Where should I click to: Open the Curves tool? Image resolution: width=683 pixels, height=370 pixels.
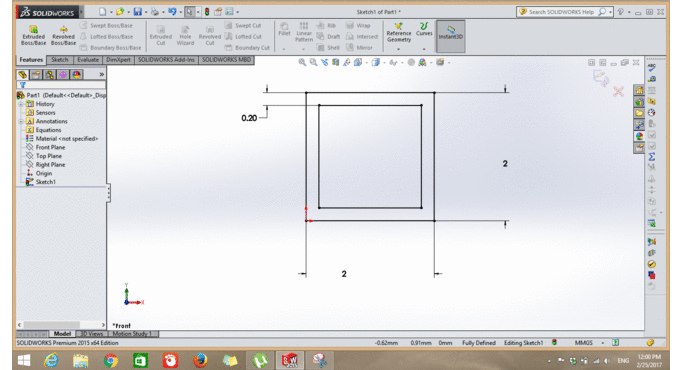coord(424,30)
